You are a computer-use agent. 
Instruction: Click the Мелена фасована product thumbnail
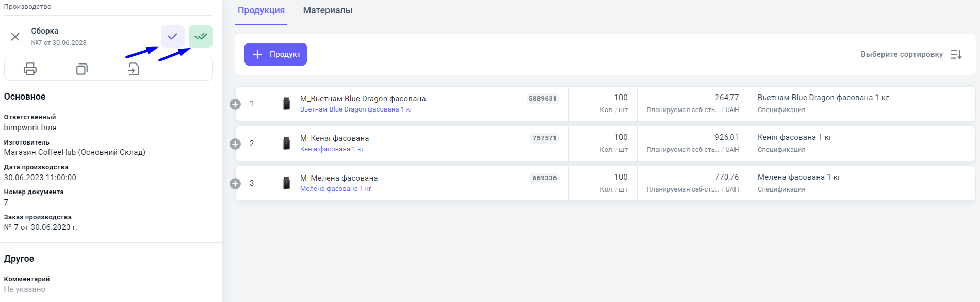(x=286, y=183)
